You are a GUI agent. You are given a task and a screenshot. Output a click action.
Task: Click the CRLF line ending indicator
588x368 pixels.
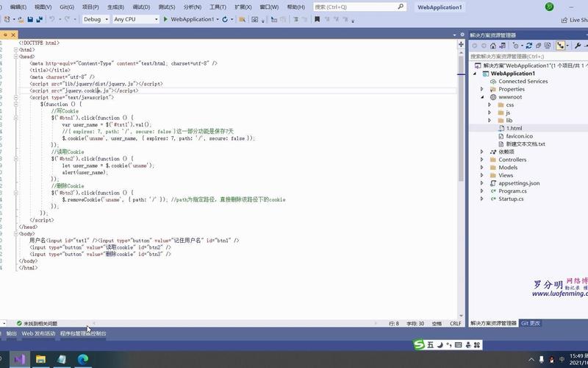tap(455, 323)
